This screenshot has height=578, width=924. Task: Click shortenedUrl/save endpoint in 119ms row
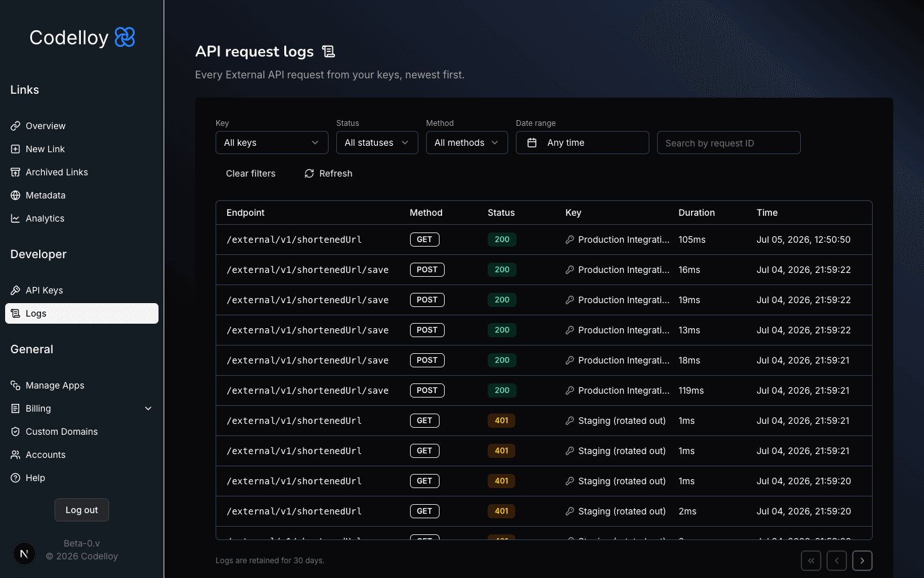click(307, 390)
